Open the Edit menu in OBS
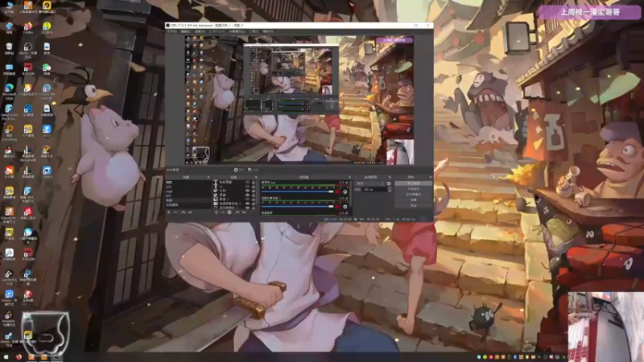The width and height of the screenshot is (644, 362). (186, 31)
